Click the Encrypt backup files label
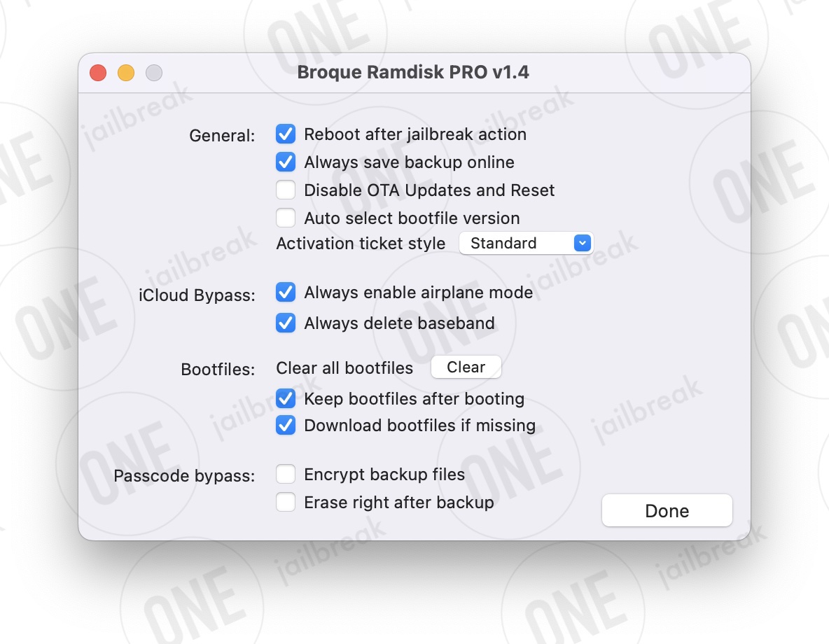 pyautogui.click(x=384, y=475)
